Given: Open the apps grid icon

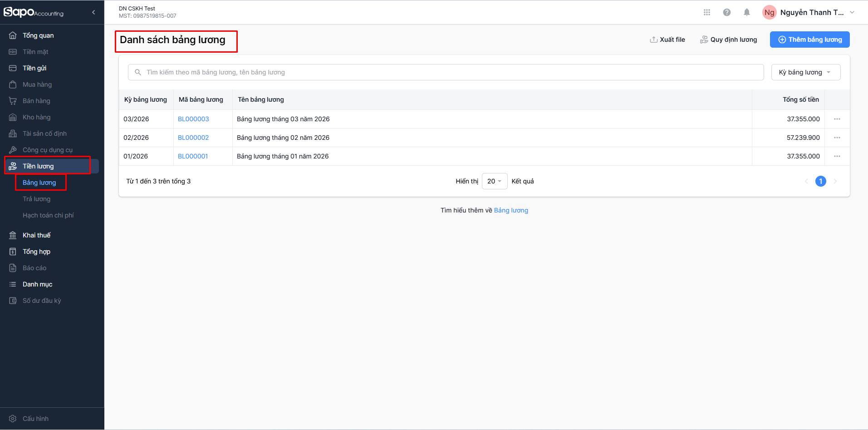Looking at the screenshot, I should [x=706, y=12].
